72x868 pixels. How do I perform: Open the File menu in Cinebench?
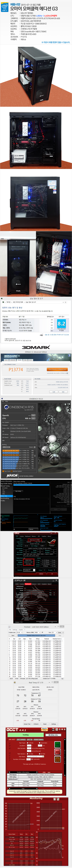(x=3, y=401)
